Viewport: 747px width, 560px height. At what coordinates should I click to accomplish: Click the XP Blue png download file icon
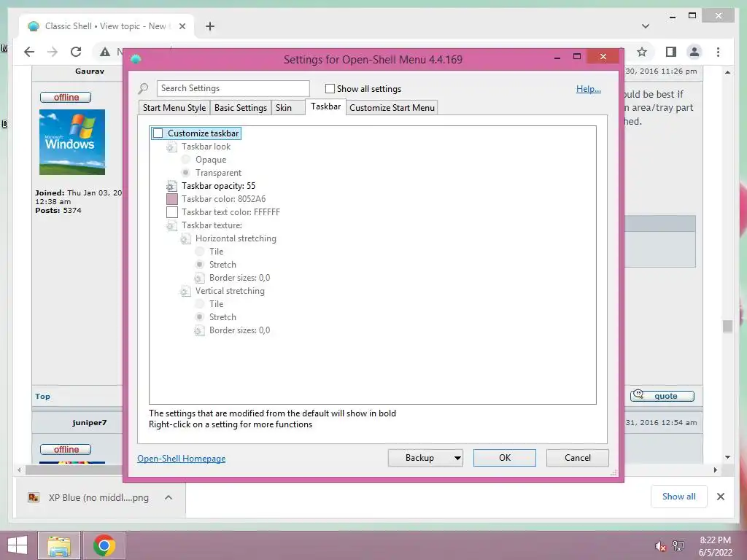[34, 497]
